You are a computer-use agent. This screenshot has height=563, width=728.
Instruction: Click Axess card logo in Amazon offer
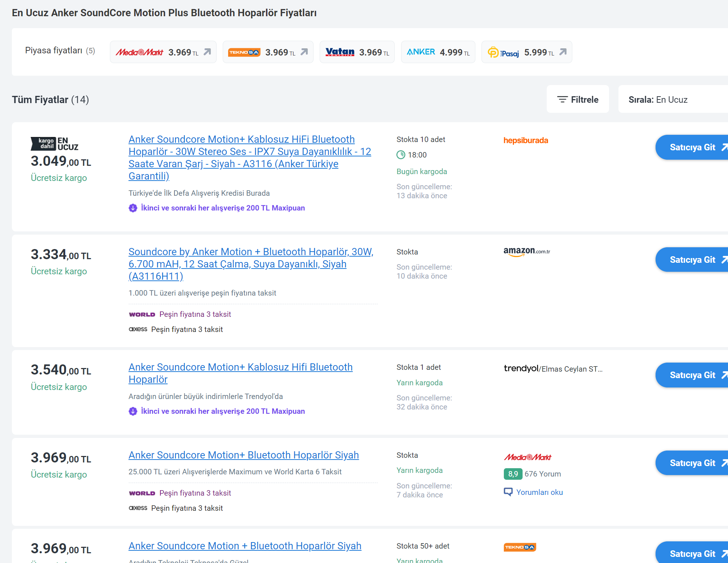[x=138, y=329]
